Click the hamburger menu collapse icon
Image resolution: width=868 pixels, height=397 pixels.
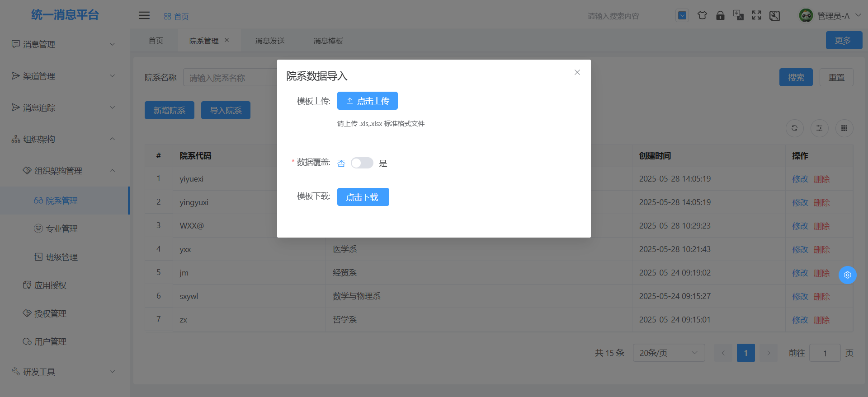pyautogui.click(x=144, y=15)
